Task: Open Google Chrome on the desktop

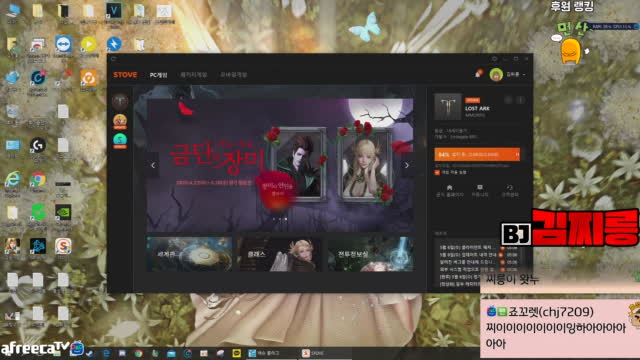Action: pyautogui.click(x=38, y=180)
